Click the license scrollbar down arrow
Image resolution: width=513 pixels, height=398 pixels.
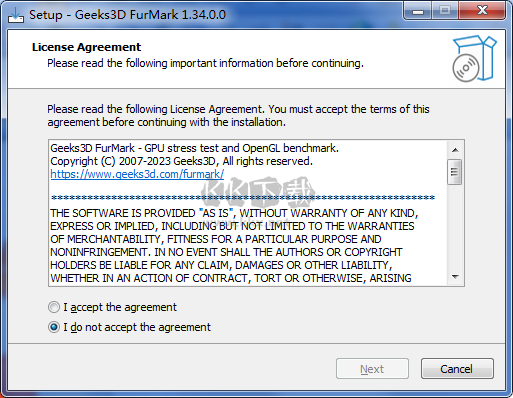tap(455, 277)
